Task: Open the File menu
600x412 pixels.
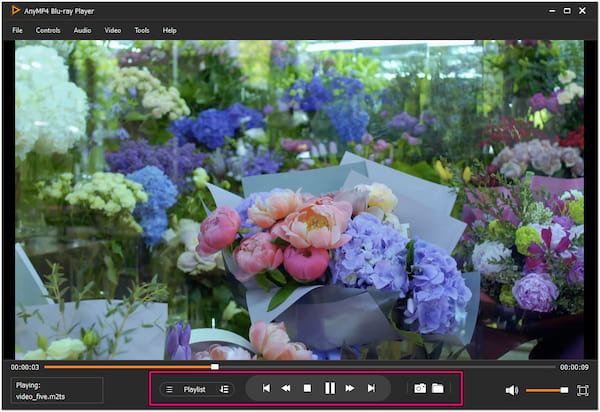Action: tap(17, 30)
